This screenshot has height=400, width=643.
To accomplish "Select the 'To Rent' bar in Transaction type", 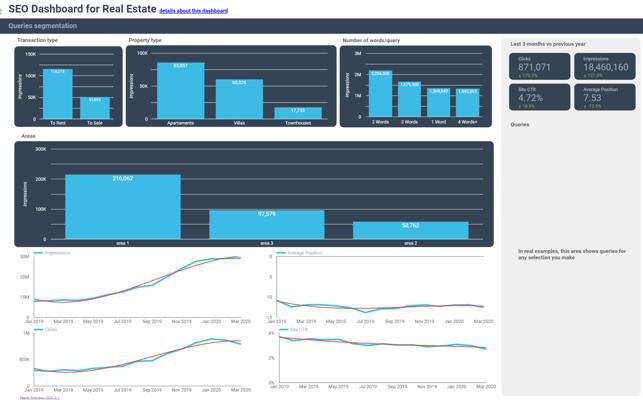I will (x=57, y=95).
